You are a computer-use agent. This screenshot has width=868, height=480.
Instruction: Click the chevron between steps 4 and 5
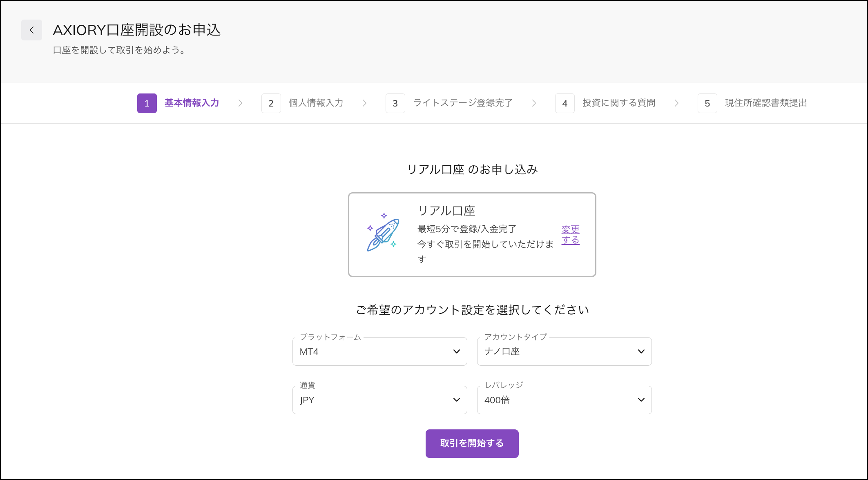coord(677,103)
